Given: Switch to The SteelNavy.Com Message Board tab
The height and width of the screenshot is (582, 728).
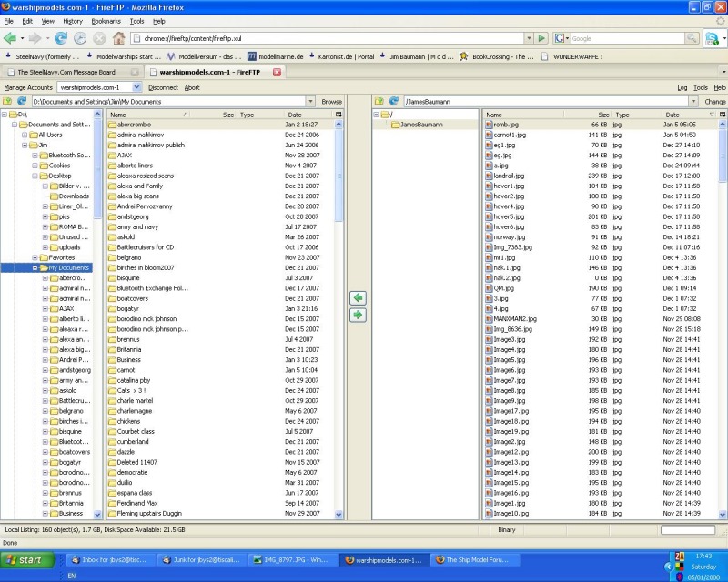Looking at the screenshot, I should pyautogui.click(x=66, y=72).
